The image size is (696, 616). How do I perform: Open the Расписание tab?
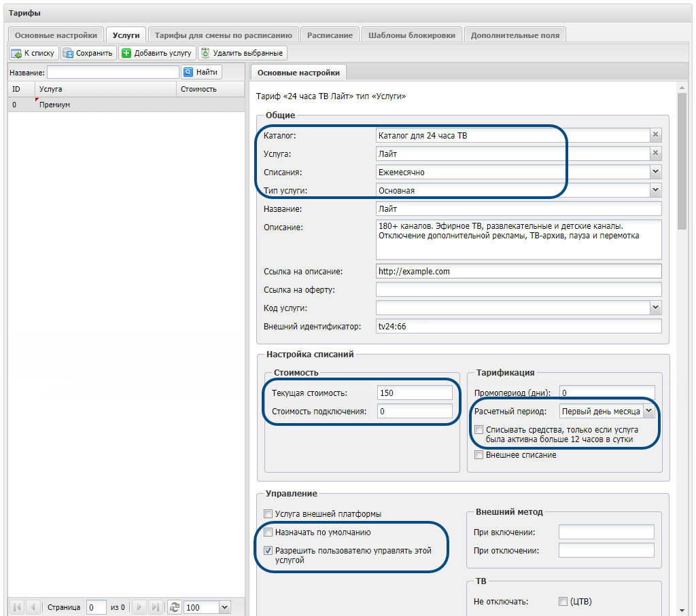pos(330,35)
